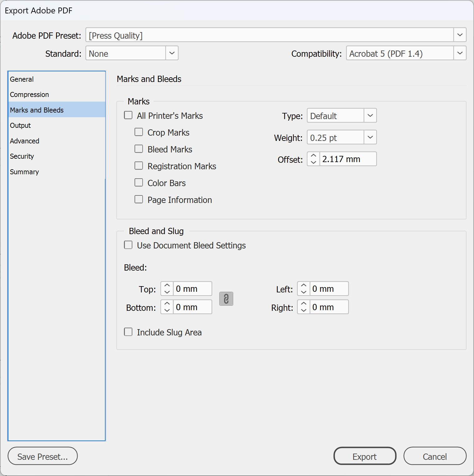Click the Bottom bleed input field

pyautogui.click(x=192, y=307)
